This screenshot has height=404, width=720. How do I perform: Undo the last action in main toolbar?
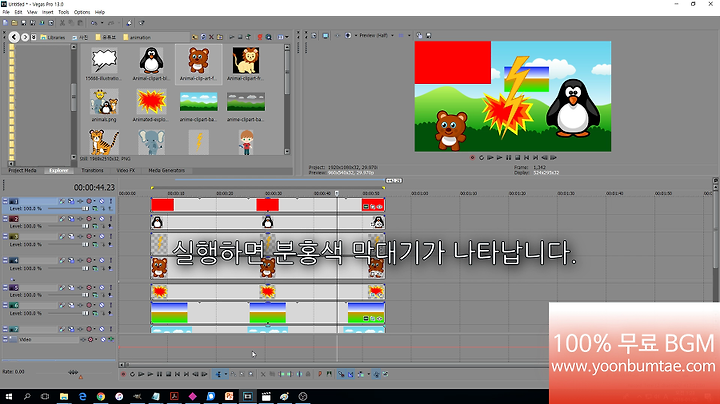[93, 22]
